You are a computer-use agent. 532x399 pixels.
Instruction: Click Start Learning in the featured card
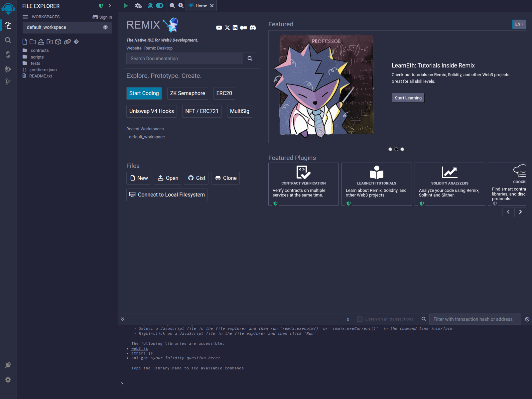(x=408, y=98)
